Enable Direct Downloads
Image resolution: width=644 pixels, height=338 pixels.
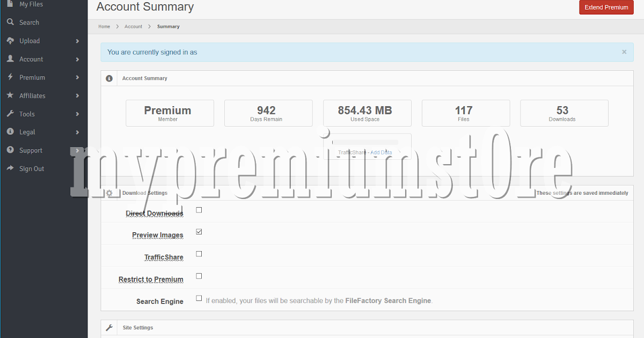(x=199, y=210)
